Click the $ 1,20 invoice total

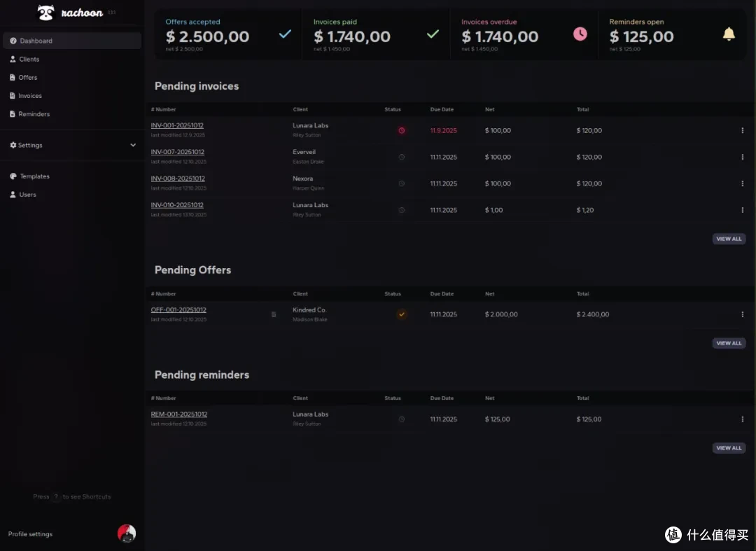584,210
